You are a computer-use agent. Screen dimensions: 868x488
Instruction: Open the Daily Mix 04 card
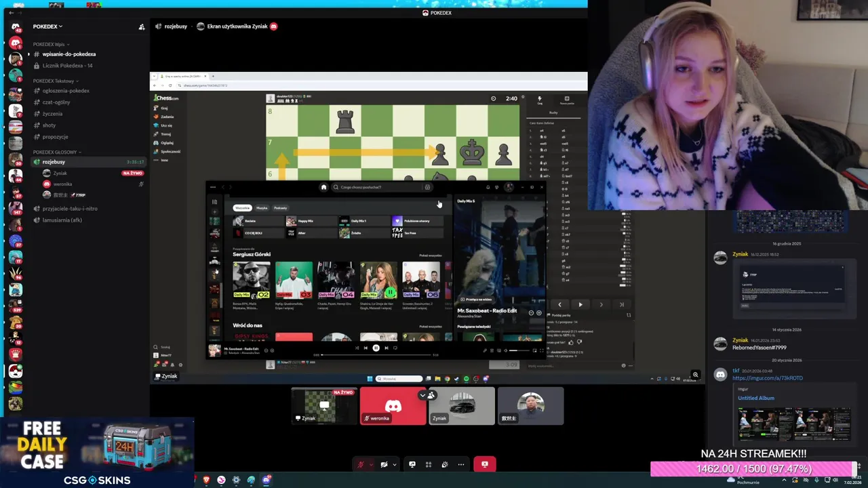click(336, 285)
